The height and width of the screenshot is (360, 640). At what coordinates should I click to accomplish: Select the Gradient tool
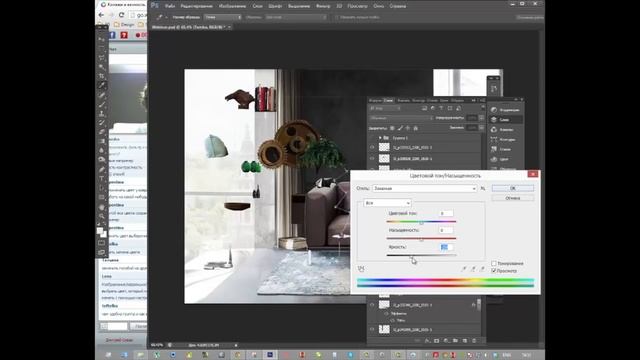102,141
